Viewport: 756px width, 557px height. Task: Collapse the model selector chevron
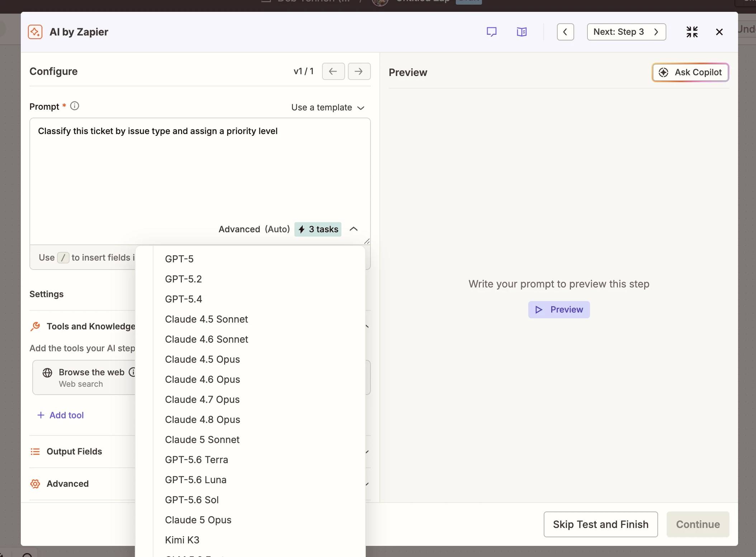click(354, 229)
